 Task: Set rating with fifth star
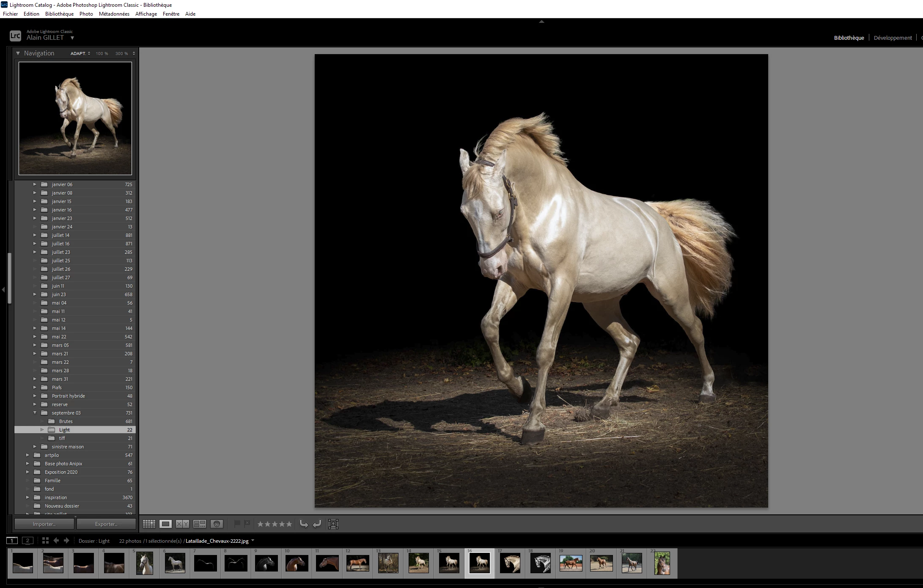(289, 524)
